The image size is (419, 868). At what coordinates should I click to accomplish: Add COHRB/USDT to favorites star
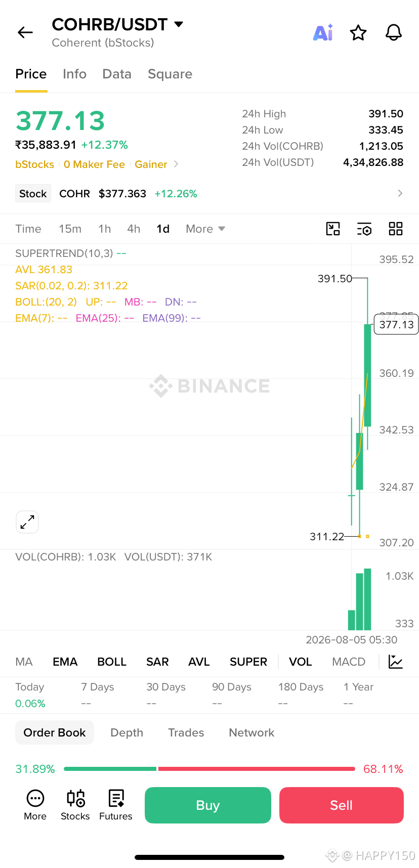pyautogui.click(x=358, y=33)
